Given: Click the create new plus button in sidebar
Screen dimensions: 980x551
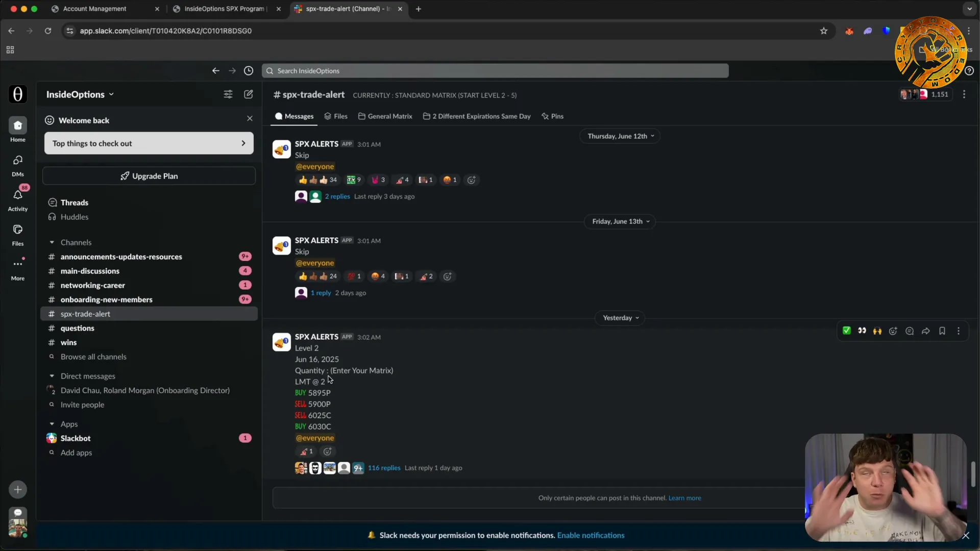Looking at the screenshot, I should 18,490.
